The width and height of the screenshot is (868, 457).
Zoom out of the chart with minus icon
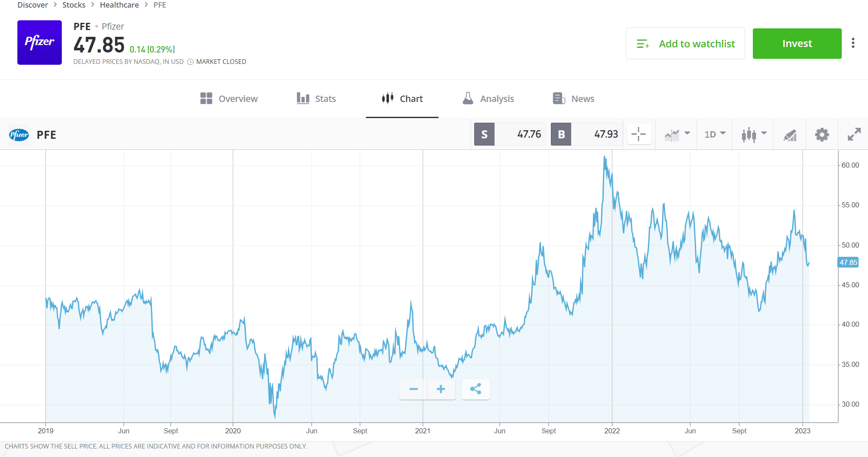pyautogui.click(x=413, y=389)
